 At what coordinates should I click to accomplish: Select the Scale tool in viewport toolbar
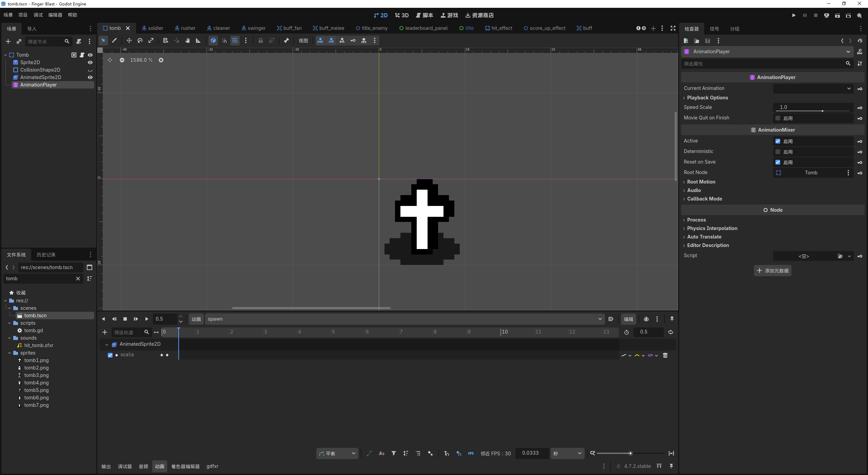pyautogui.click(x=151, y=41)
